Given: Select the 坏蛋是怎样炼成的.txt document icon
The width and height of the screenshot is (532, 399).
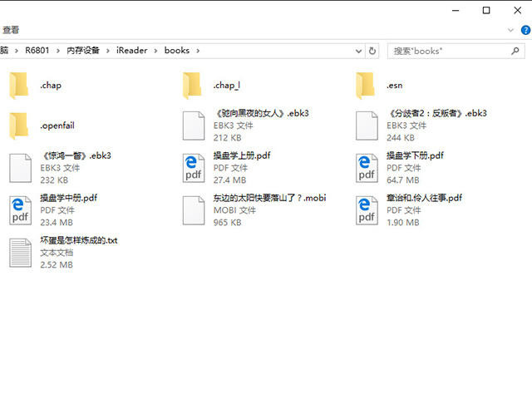Looking at the screenshot, I should pyautogui.click(x=20, y=253).
